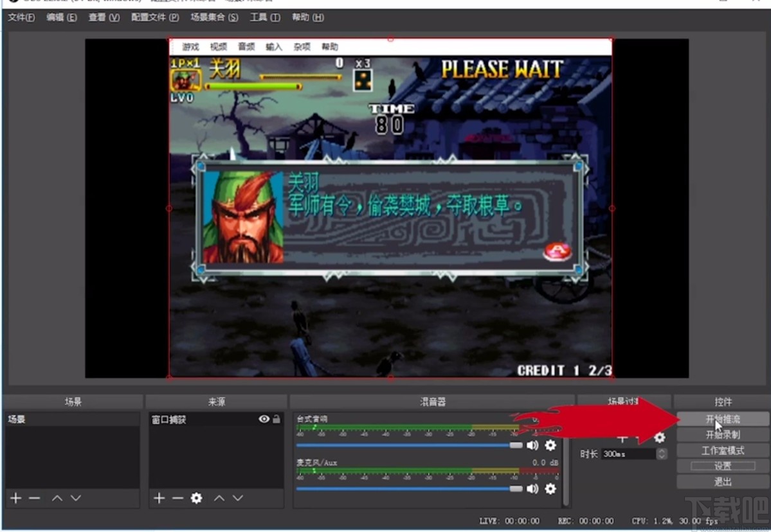The height and width of the screenshot is (532, 771).
Task: Add a new scene with plus icon
Action: (15, 498)
